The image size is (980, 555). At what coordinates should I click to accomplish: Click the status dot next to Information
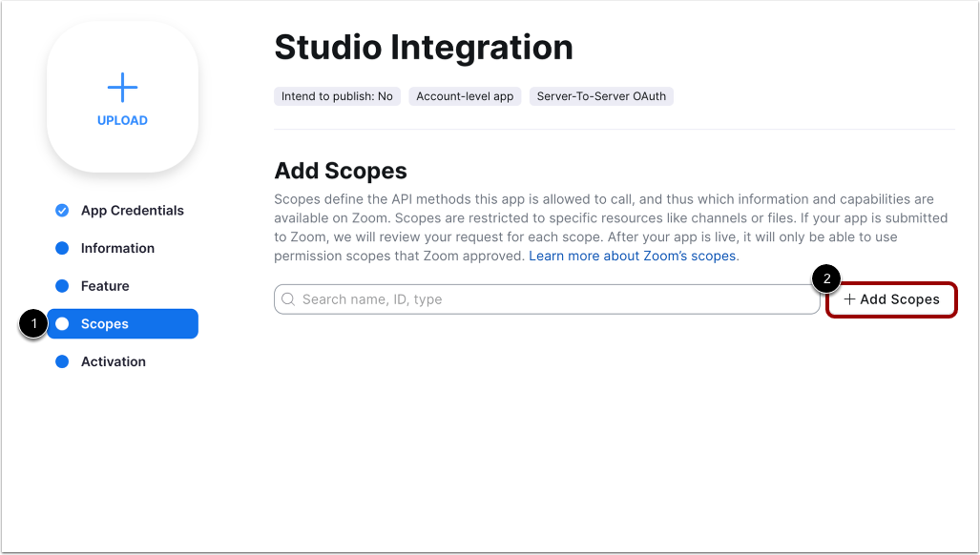point(60,248)
